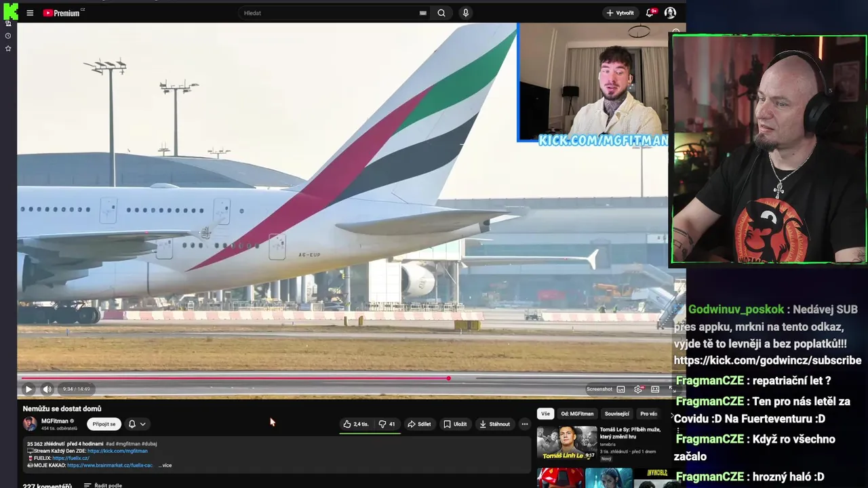Mute the video volume speaker
The image size is (868, 488).
click(x=47, y=389)
